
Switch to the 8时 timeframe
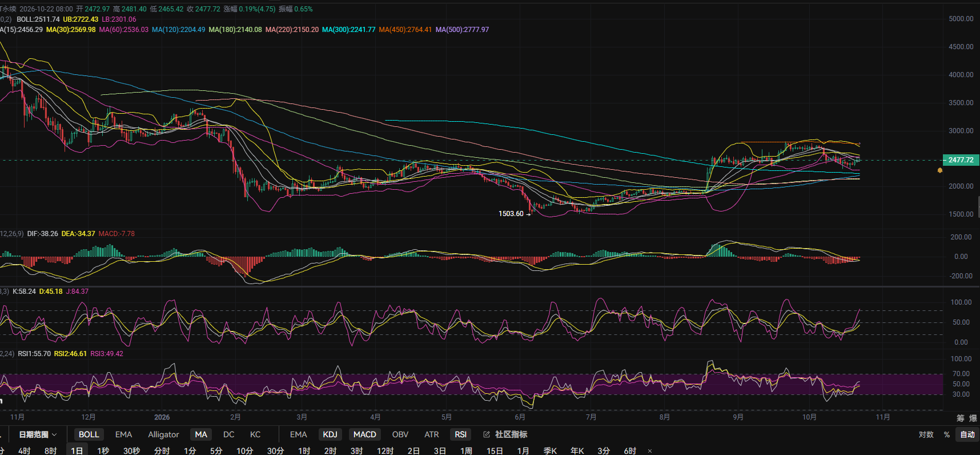pyautogui.click(x=51, y=451)
